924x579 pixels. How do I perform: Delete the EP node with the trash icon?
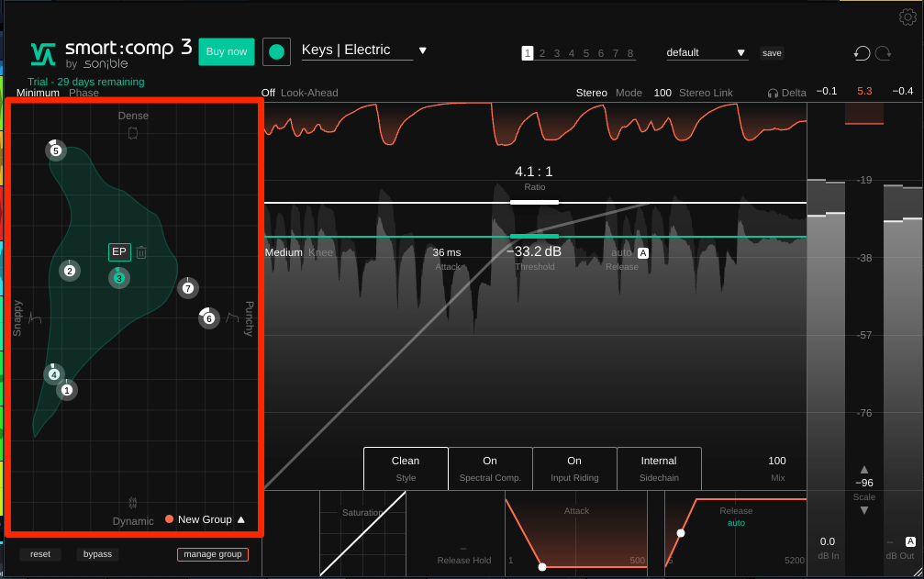pos(141,252)
